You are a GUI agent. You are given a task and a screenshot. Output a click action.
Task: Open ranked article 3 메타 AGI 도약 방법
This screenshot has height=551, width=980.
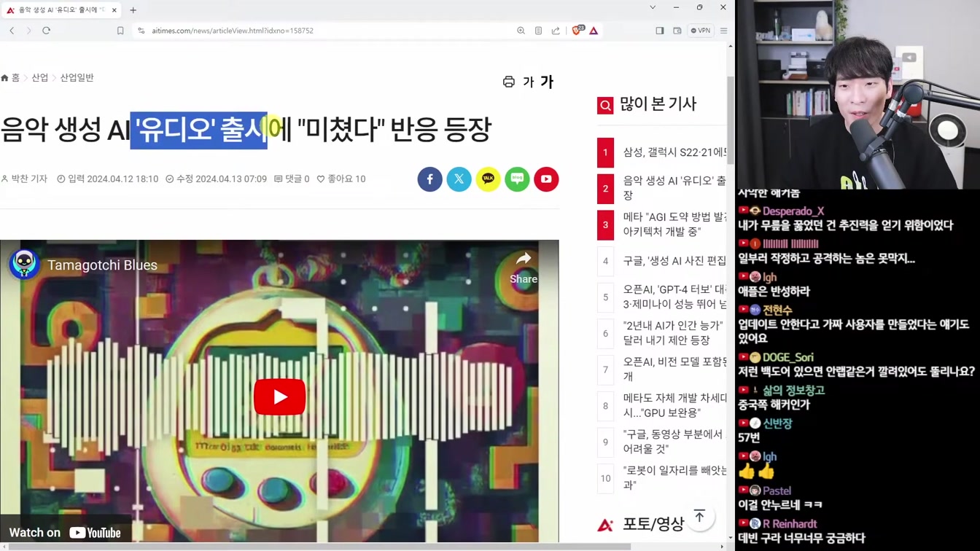(x=674, y=224)
